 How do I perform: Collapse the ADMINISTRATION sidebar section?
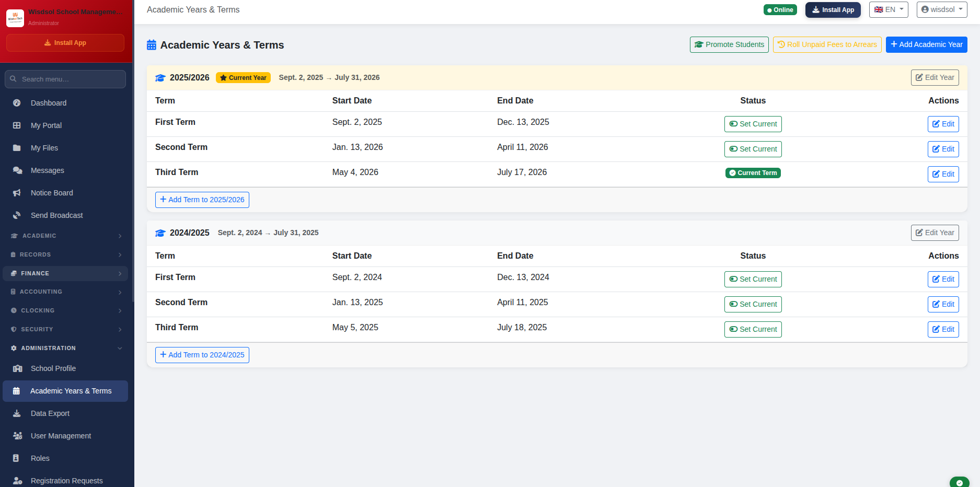tap(66, 348)
